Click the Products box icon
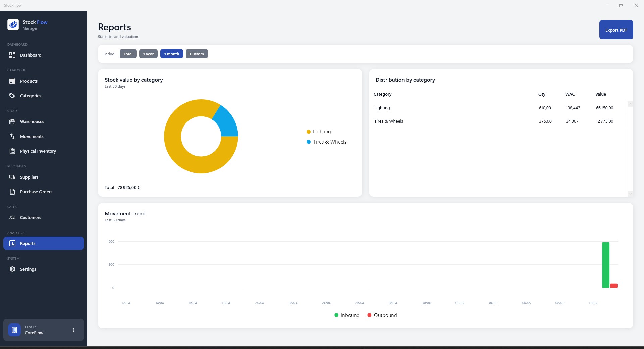Viewport: 644px width, 349px height. pyautogui.click(x=12, y=81)
